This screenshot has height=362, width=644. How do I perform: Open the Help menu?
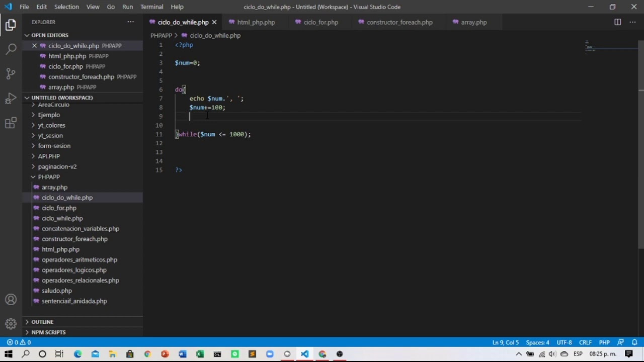point(177,7)
